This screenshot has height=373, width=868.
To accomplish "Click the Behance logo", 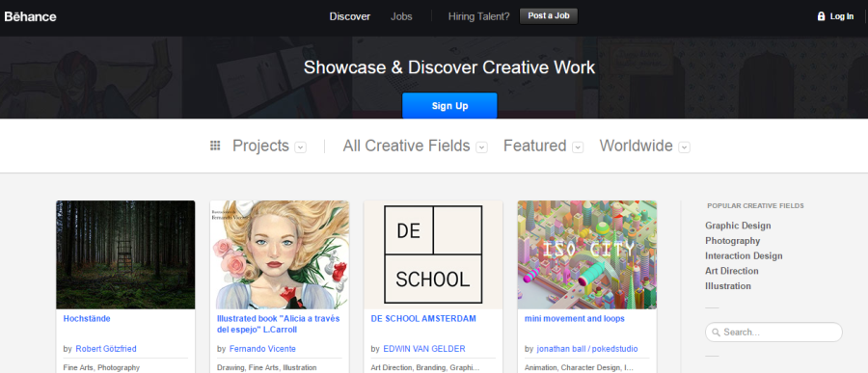I will coord(30,16).
